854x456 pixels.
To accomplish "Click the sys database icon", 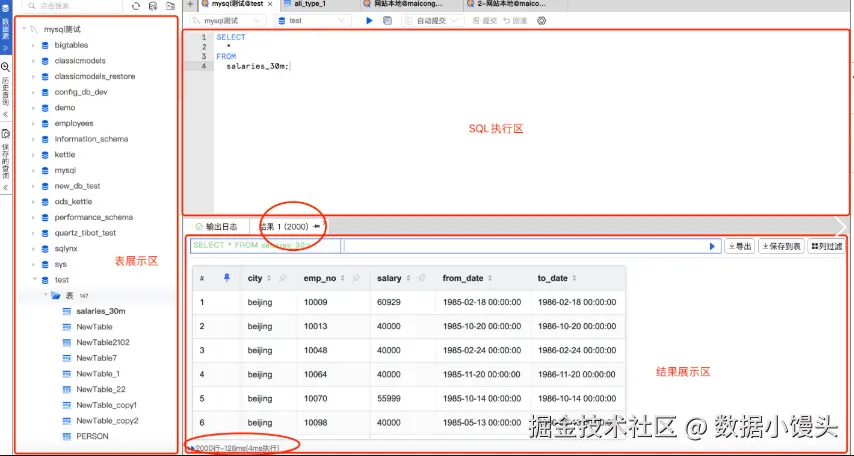I will coord(45,265).
